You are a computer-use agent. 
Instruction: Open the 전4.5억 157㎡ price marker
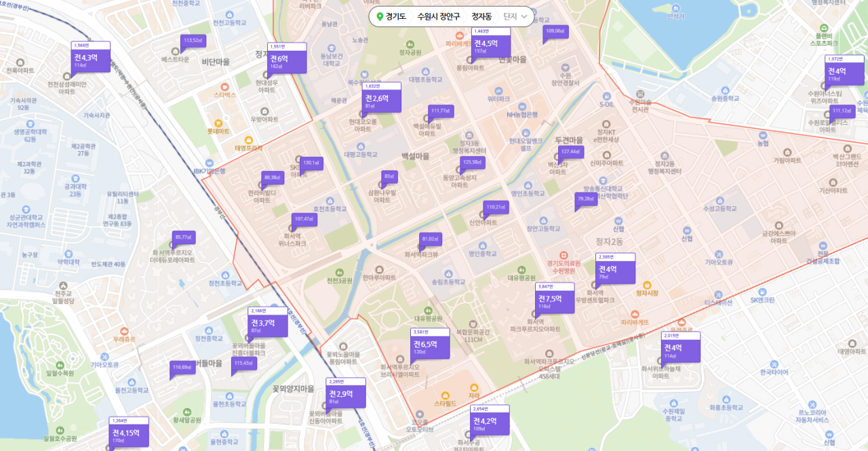pos(491,43)
